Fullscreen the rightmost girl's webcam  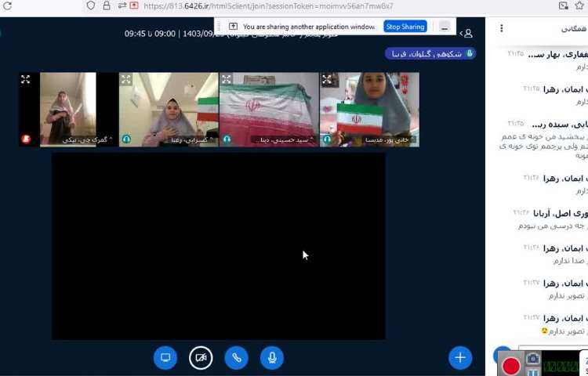coord(327,79)
